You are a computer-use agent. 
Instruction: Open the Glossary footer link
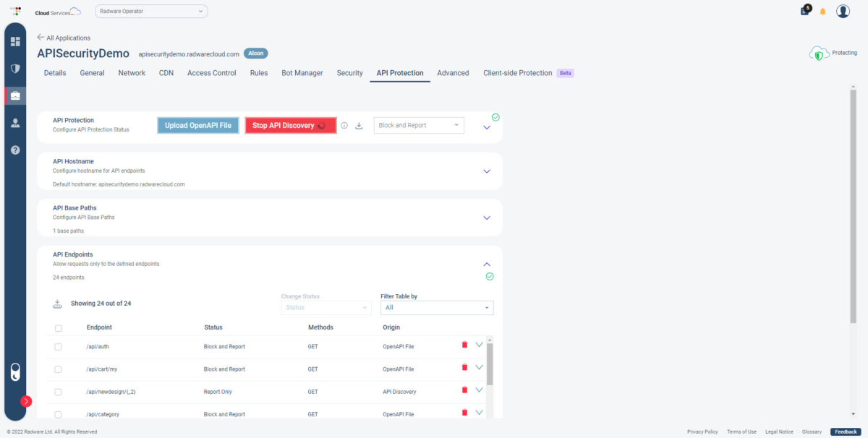coord(812,431)
